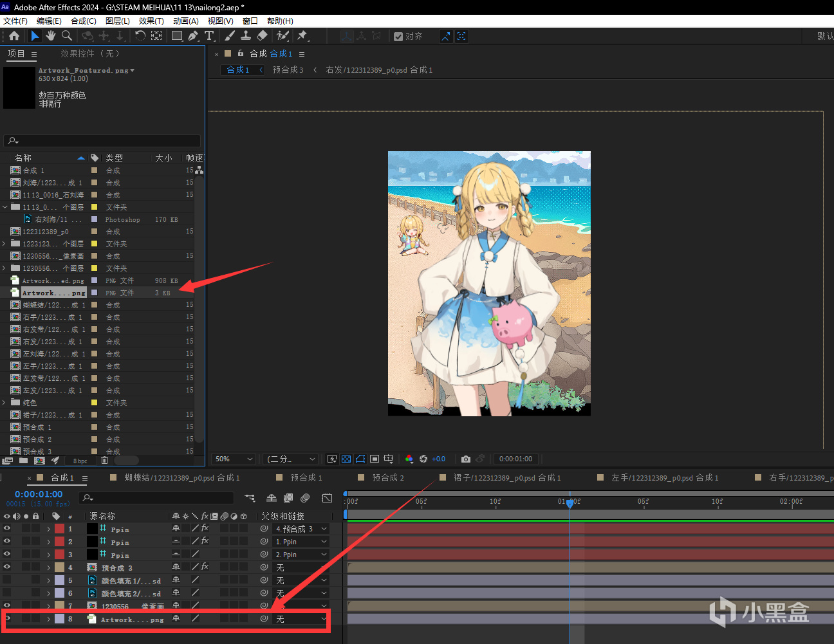Viewport: 834px width, 644px height.
Task: Open grid and guide options icon
Action: tap(389, 459)
